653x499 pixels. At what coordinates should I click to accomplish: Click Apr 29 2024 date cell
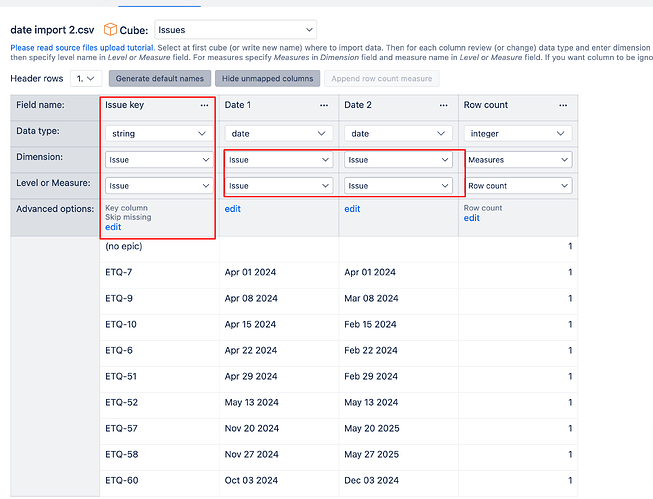pyautogui.click(x=279, y=377)
